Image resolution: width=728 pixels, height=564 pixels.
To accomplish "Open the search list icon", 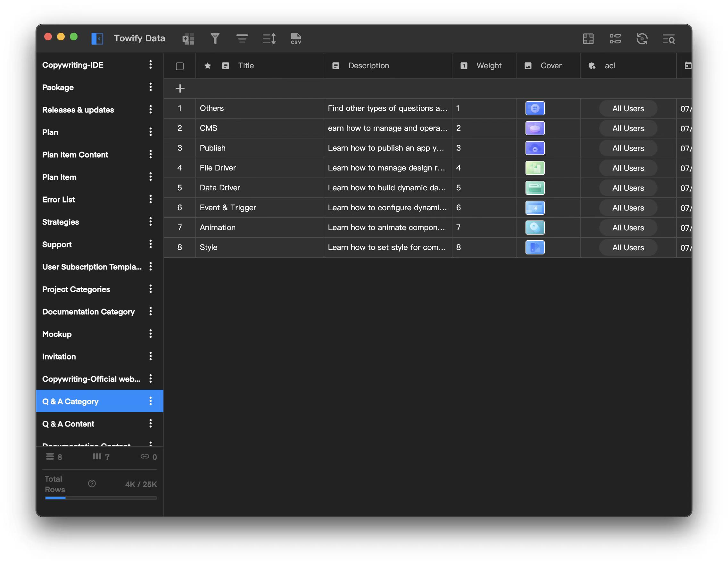I will pos(669,39).
